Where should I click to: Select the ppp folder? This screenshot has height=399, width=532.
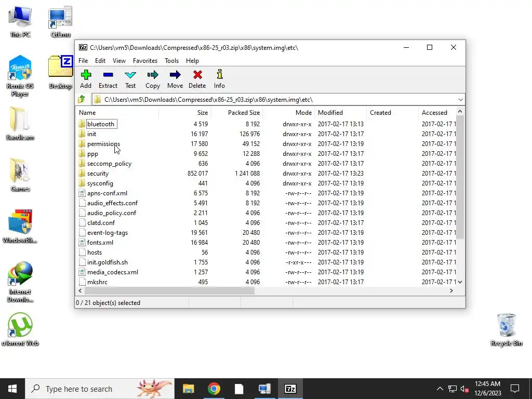[92, 154]
